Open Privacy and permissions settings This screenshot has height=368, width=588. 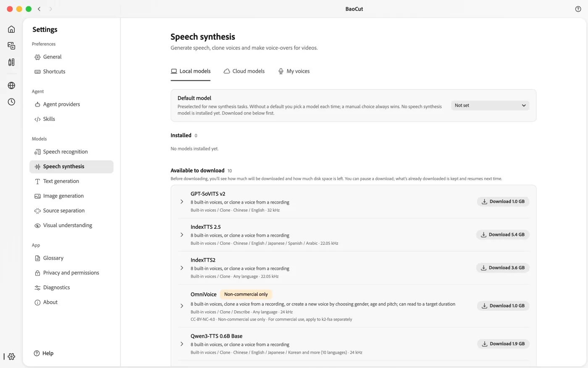71,273
